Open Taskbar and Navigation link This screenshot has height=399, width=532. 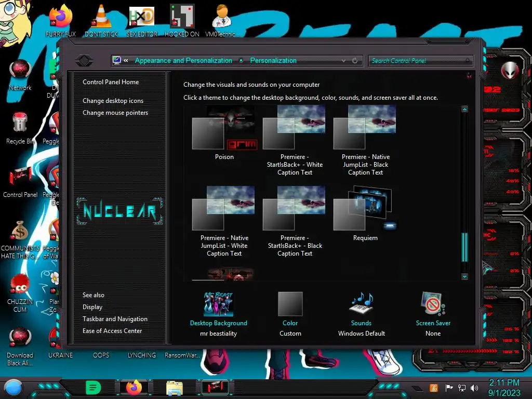coord(115,319)
